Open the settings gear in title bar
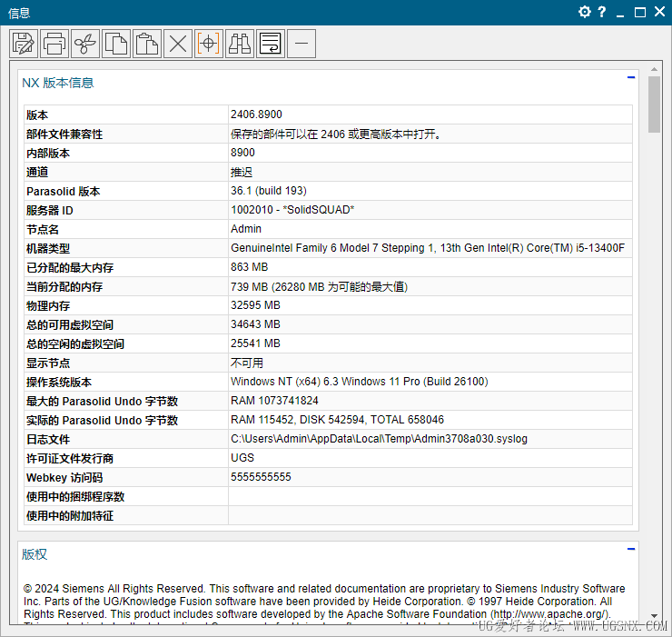The image size is (672, 637). tap(585, 12)
